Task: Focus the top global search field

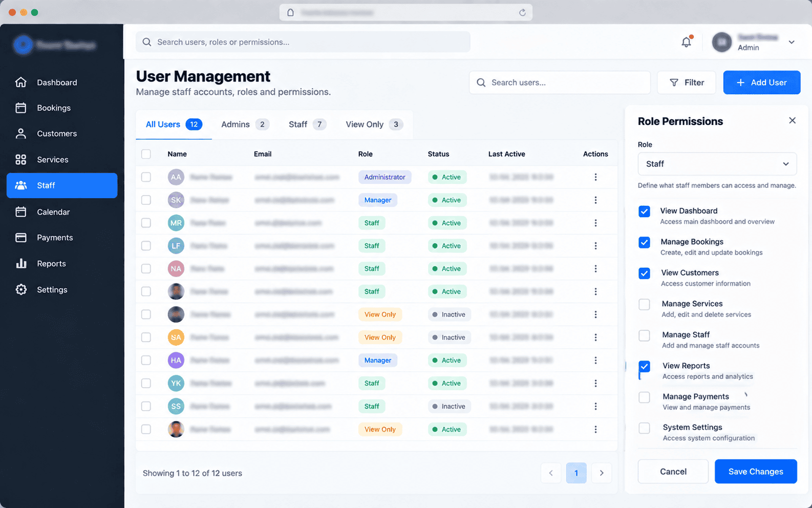Action: pos(303,42)
